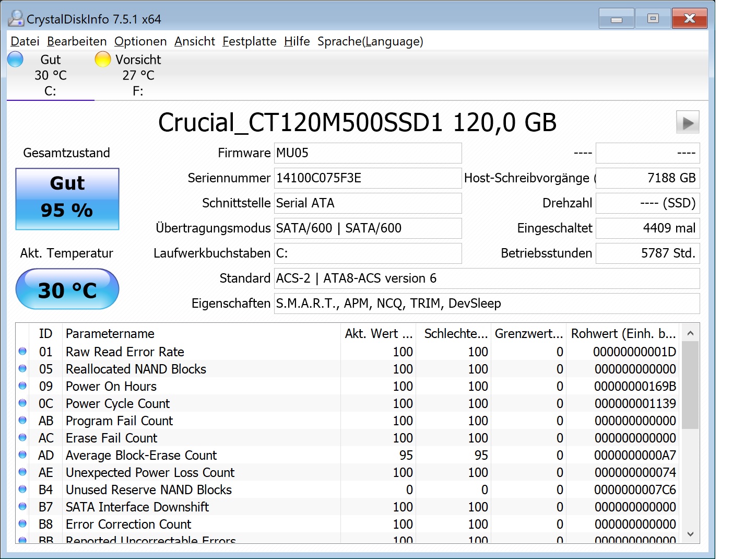Click the 30 °C temperature button

pos(67,289)
